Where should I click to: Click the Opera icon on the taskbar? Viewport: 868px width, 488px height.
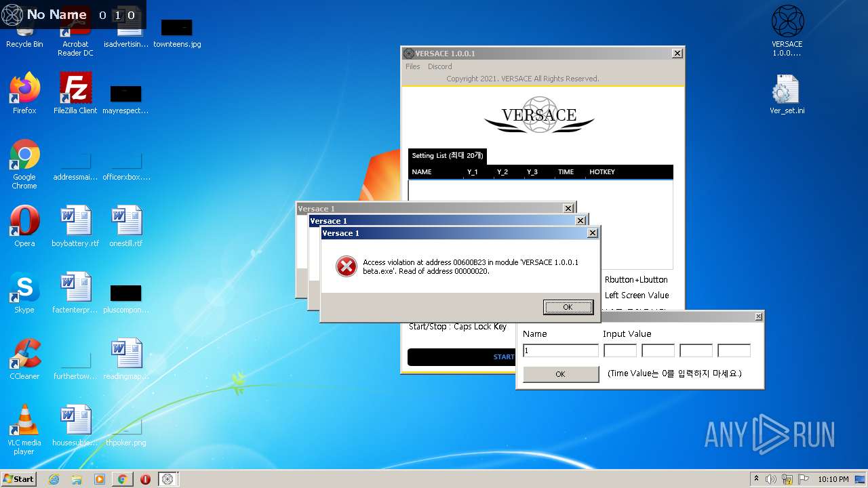point(145,479)
